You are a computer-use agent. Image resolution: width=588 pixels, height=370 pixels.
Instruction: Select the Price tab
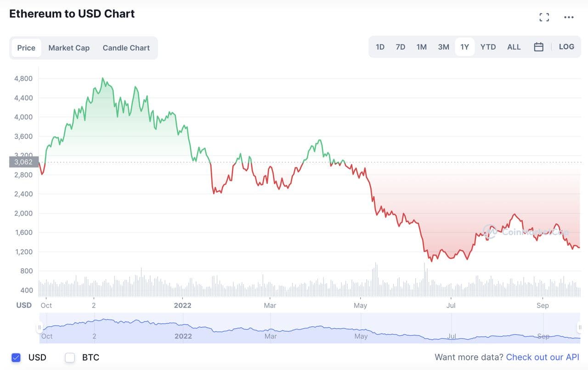pos(26,48)
